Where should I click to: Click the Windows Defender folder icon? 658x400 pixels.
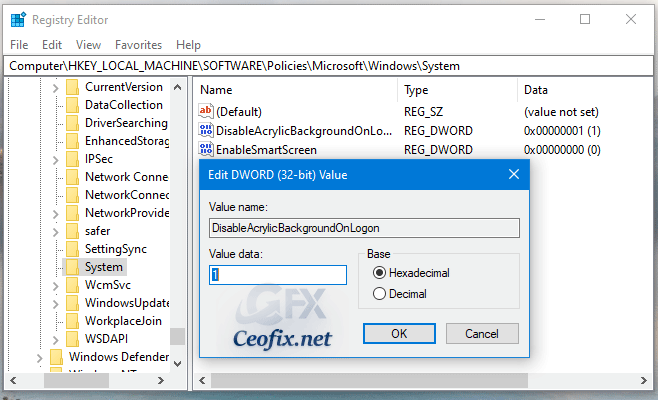(x=56, y=357)
